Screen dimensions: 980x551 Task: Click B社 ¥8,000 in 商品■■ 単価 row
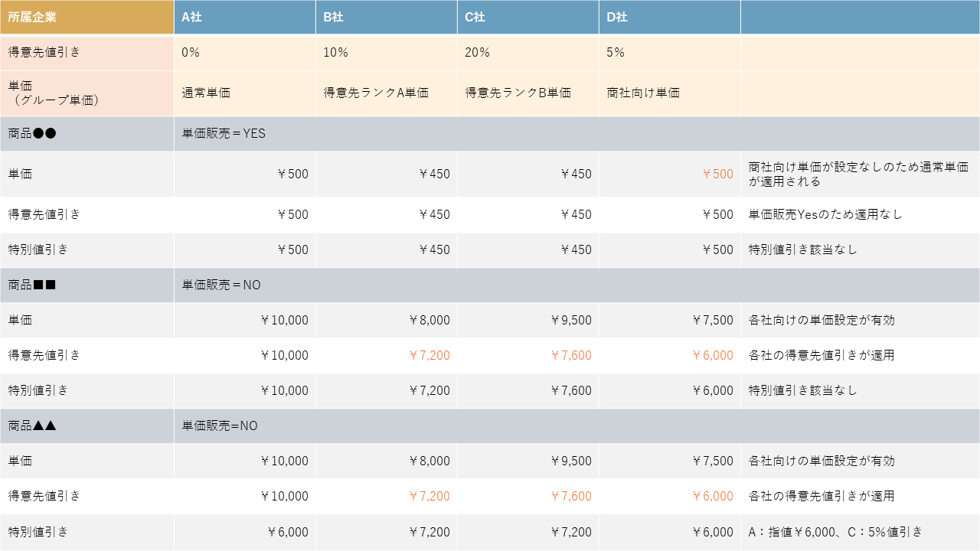click(430, 320)
